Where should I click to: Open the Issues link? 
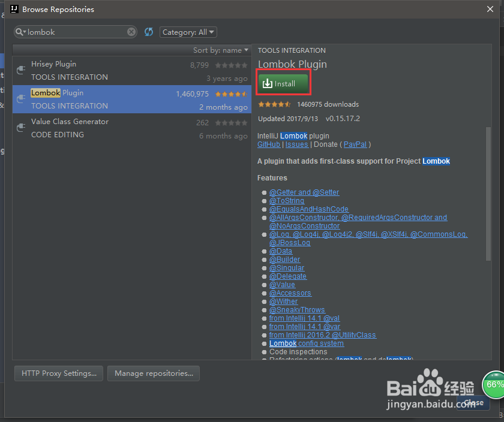click(296, 144)
